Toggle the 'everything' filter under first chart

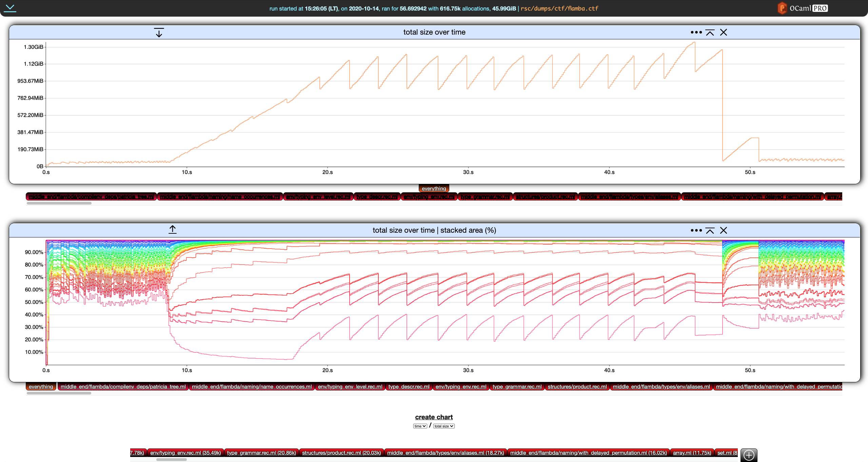click(434, 189)
